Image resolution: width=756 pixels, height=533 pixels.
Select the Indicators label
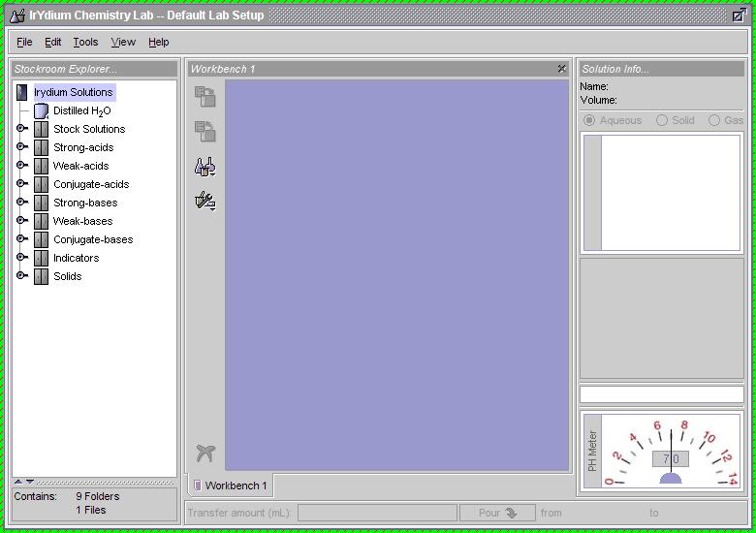coord(77,258)
